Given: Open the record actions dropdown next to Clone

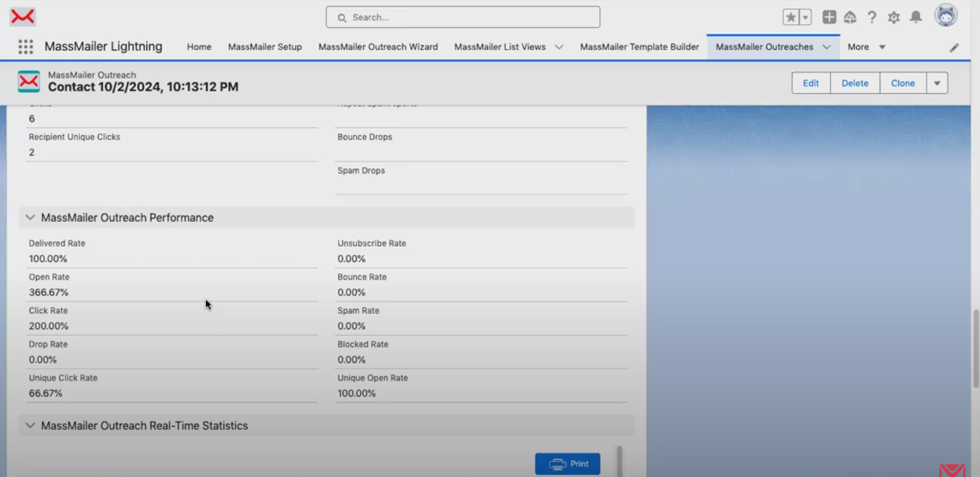Looking at the screenshot, I should [x=937, y=83].
